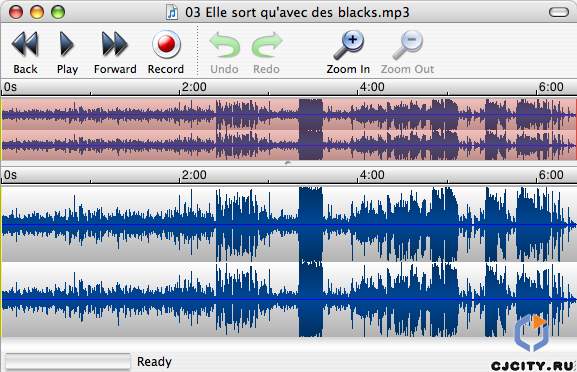Click the lower channel of main waveform
Image resolution: width=577 pixels, height=372 pixels.
coord(288,300)
